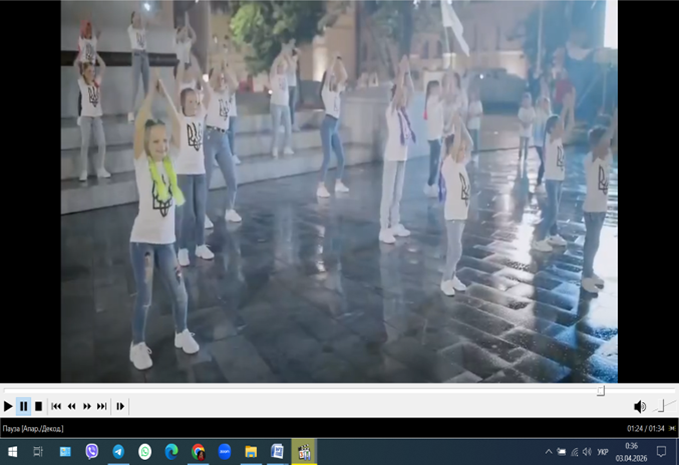The width and height of the screenshot is (679, 465).
Task: Switch the УКР keyboard language
Action: [x=603, y=452]
